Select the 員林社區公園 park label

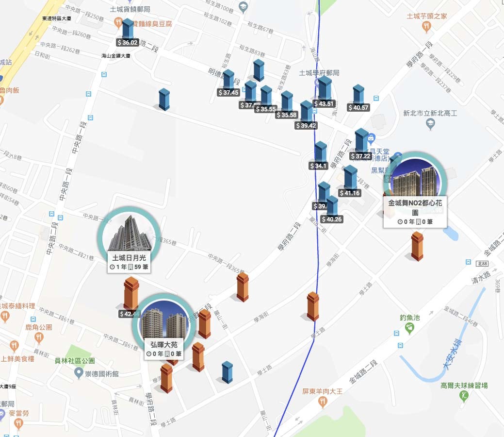point(75,361)
